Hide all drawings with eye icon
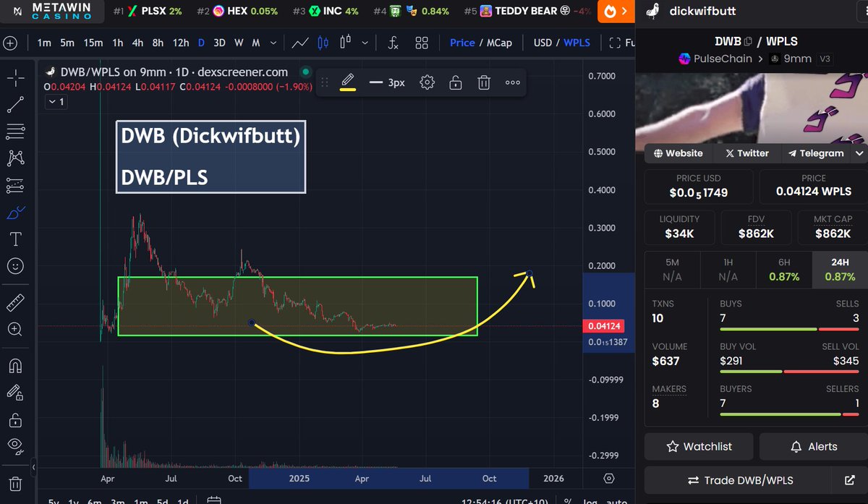The width and height of the screenshot is (868, 504). pos(15,445)
